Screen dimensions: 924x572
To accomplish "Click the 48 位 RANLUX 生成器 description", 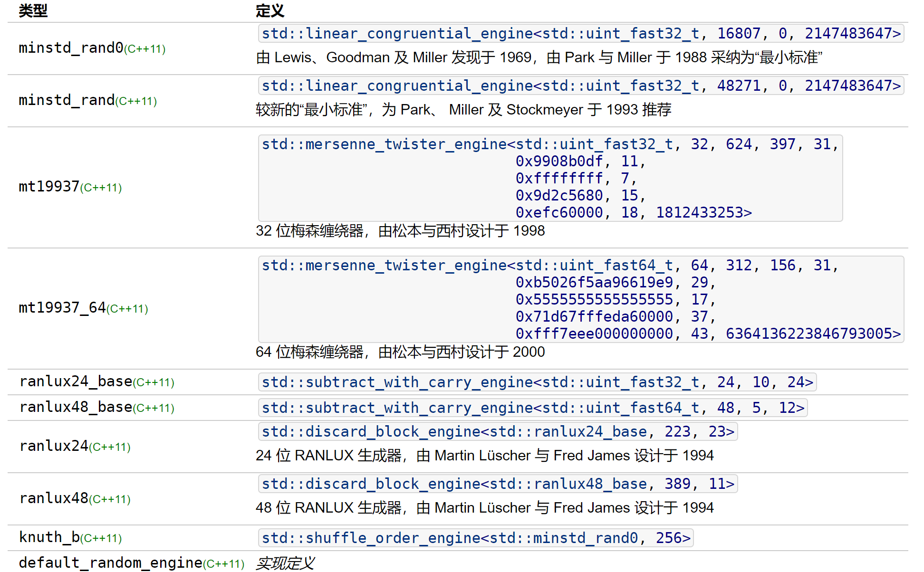I will [x=485, y=508].
